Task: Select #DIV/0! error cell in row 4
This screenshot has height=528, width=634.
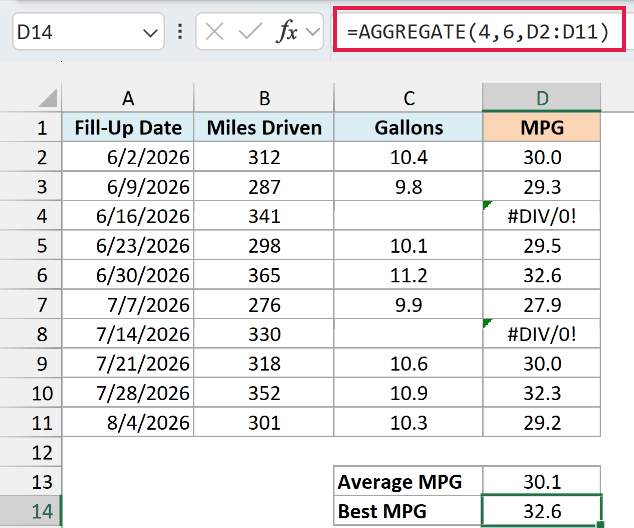Action: (x=541, y=216)
